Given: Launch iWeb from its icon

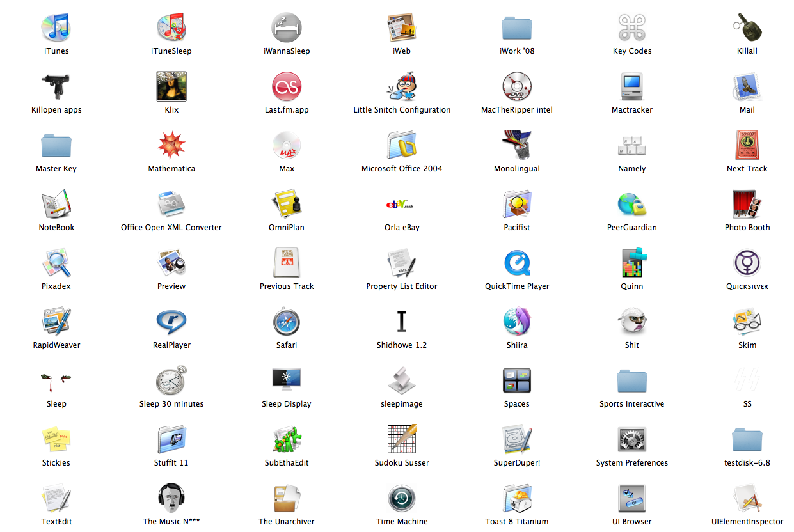Looking at the screenshot, I should tap(402, 27).
